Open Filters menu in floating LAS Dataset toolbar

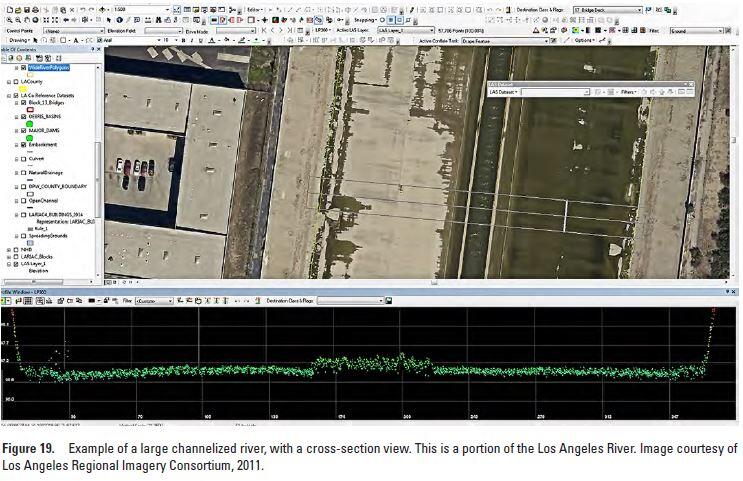pos(629,92)
